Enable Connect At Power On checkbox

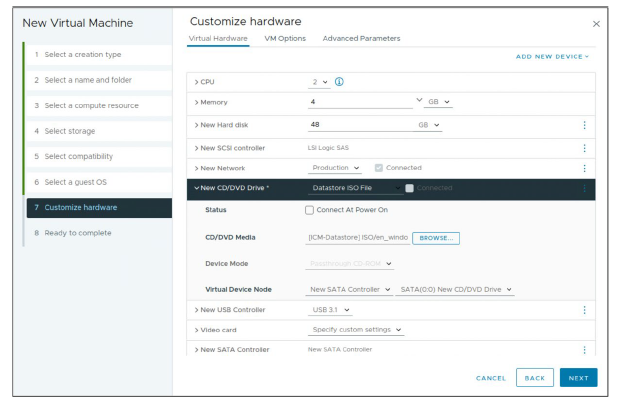[310, 210]
